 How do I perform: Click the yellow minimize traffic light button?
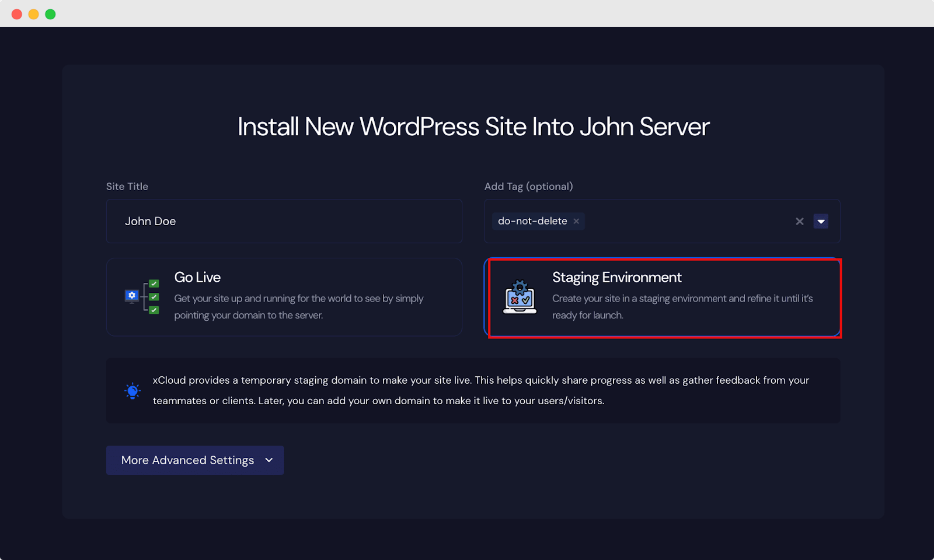coord(34,13)
